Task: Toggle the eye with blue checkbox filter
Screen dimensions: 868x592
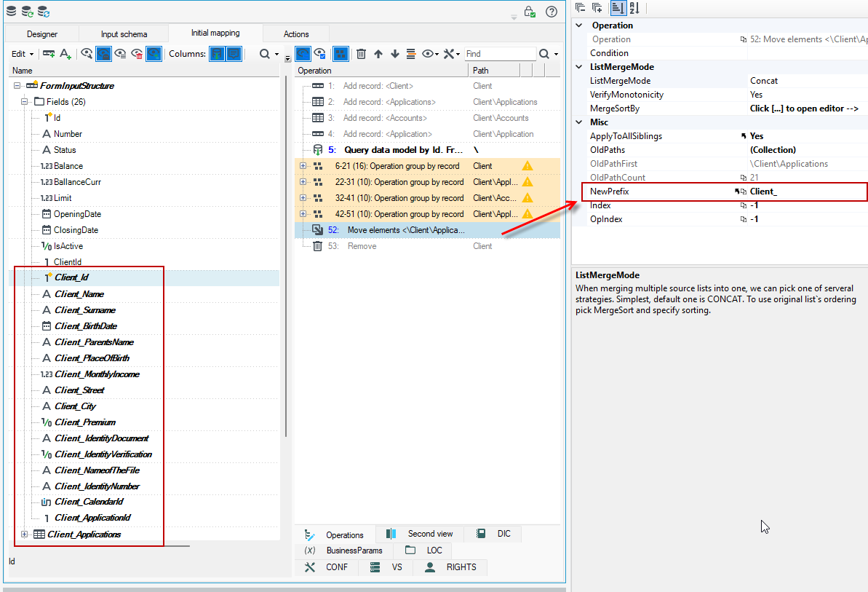Action: (319, 54)
